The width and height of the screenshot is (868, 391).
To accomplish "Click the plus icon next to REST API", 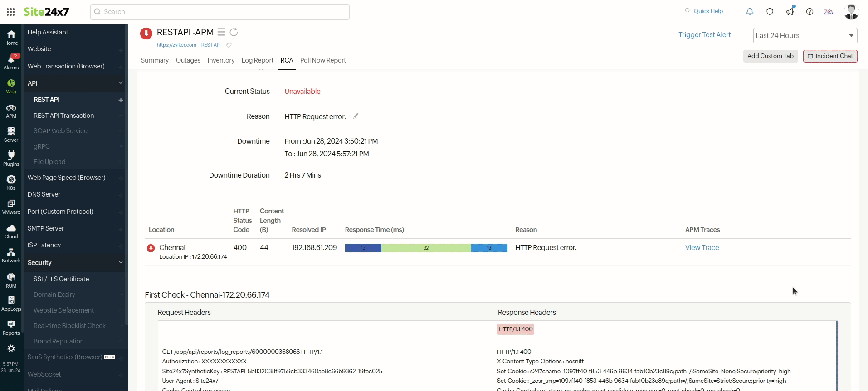I will pos(121,100).
